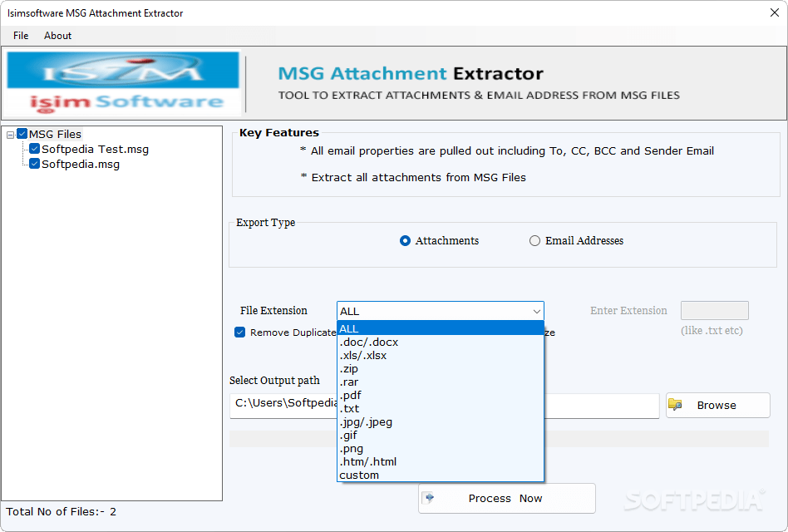Click the Browse button
The height and width of the screenshot is (532, 788).
tap(717, 406)
